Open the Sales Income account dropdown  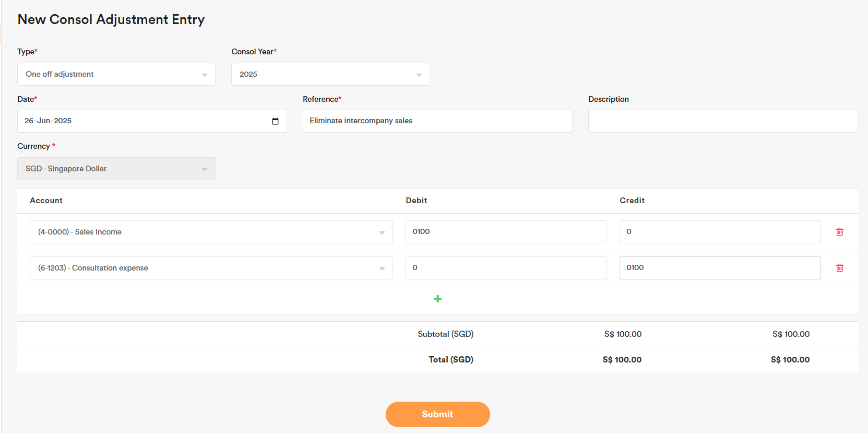click(211, 232)
